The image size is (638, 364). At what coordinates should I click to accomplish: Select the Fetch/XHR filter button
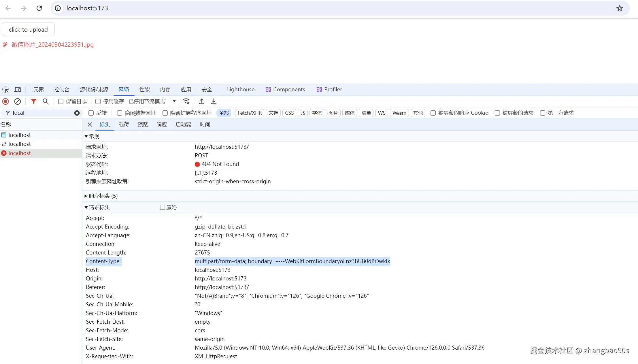[x=250, y=113]
